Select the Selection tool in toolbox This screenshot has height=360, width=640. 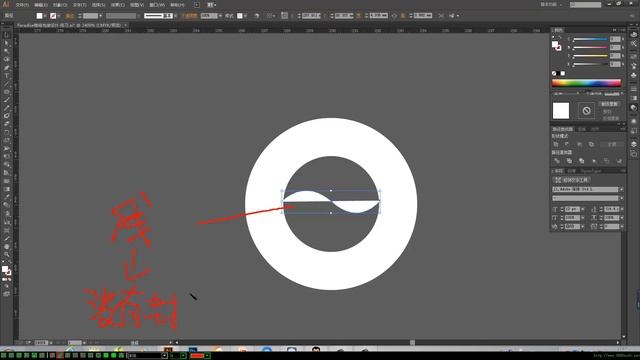7,35
